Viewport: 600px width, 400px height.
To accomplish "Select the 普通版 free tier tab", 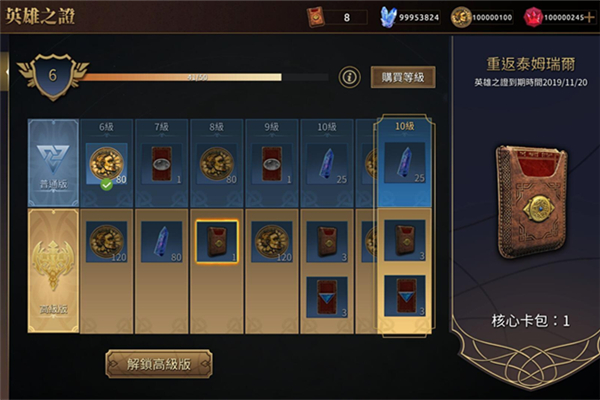I will (x=53, y=163).
